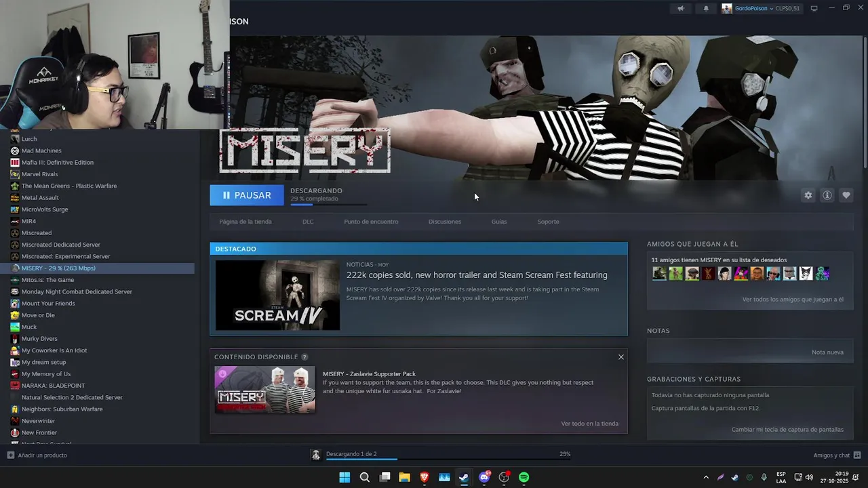Select the last friend avatar in the wishlist row

tap(822, 274)
